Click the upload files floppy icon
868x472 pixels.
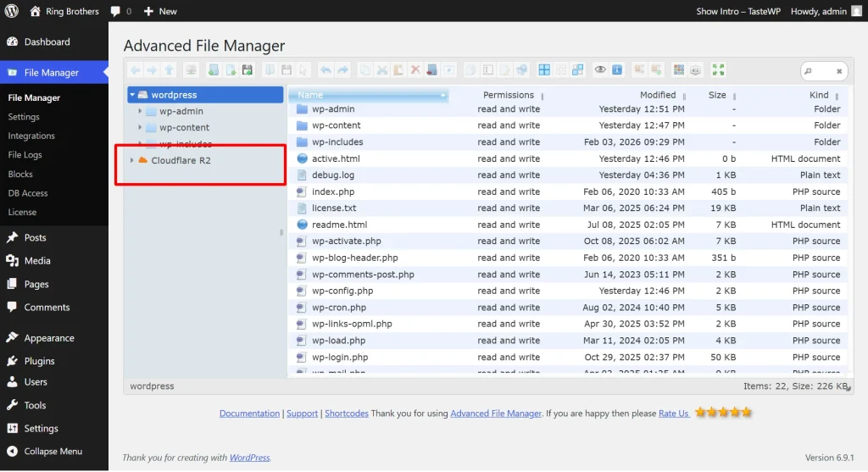click(247, 69)
